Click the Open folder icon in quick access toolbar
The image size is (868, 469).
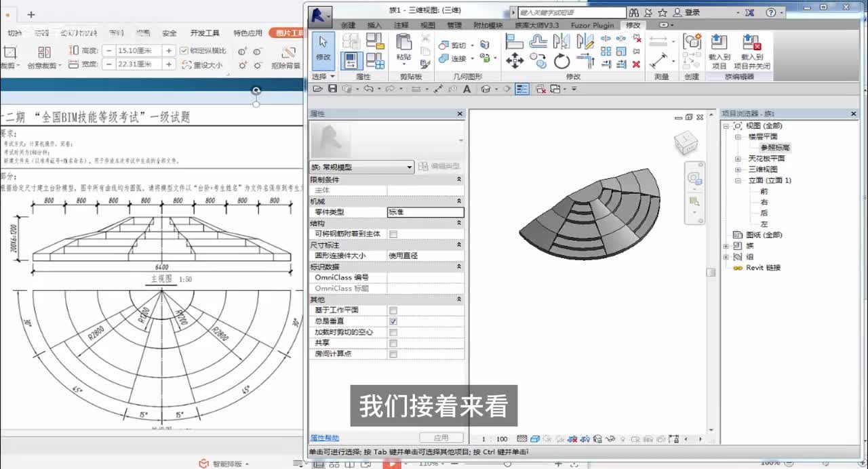tap(317, 89)
